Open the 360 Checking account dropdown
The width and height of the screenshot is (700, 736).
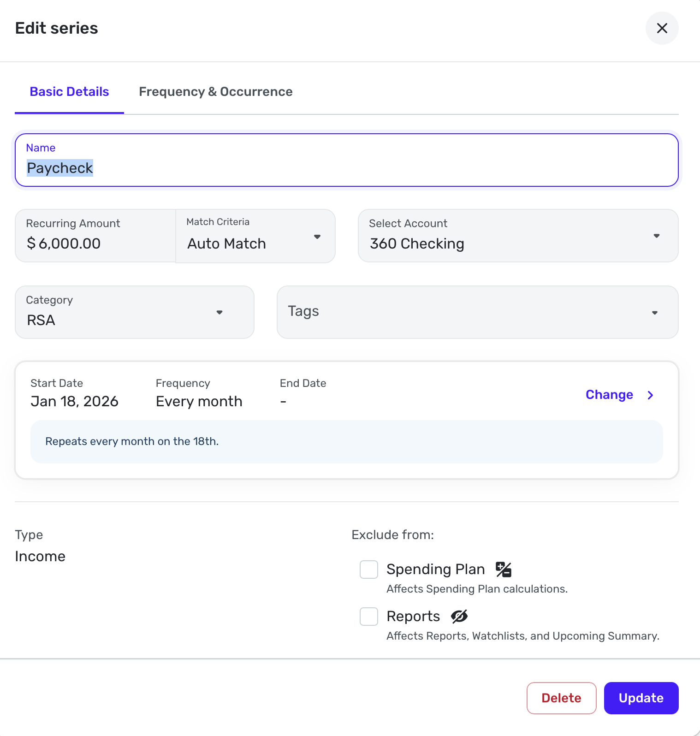pos(507,236)
